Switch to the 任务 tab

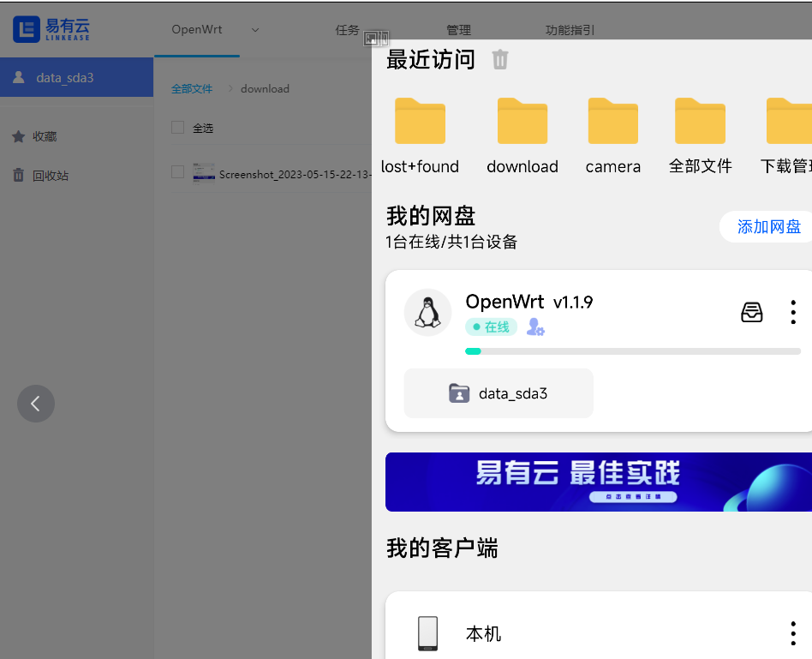pos(347,30)
